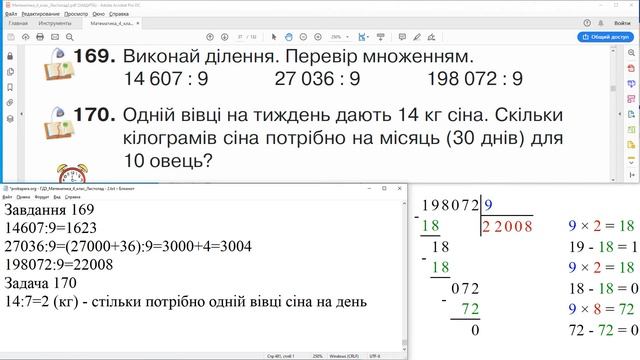Image resolution: width=640 pixels, height=360 pixels.
Task: Click the PDF scroll down arrow
Action: [613, 179]
